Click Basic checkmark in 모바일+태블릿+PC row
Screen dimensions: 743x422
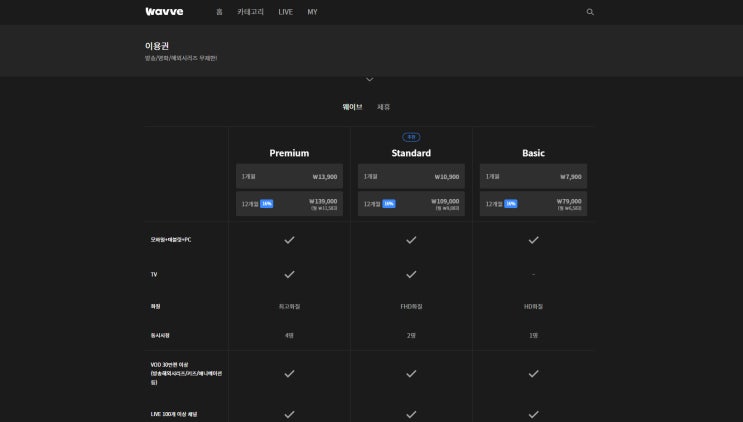click(x=534, y=240)
